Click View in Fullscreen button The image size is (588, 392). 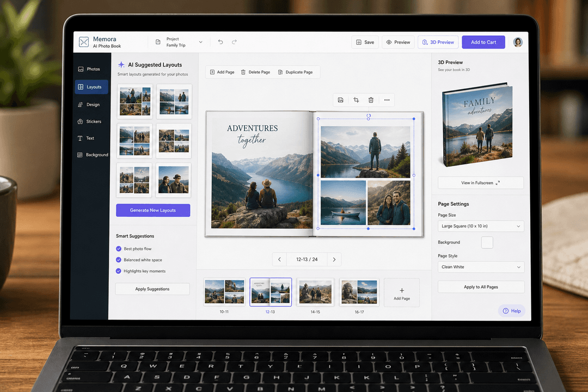tap(480, 183)
